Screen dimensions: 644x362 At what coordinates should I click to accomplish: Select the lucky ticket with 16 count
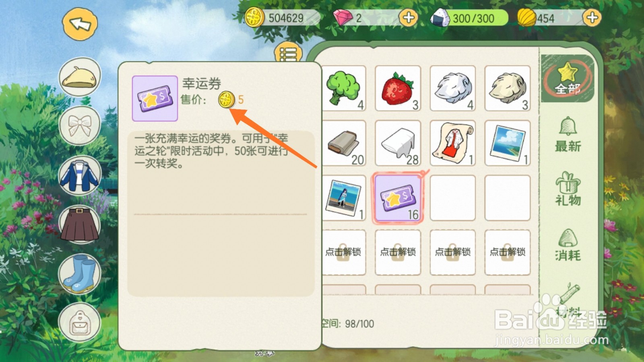[x=398, y=198]
